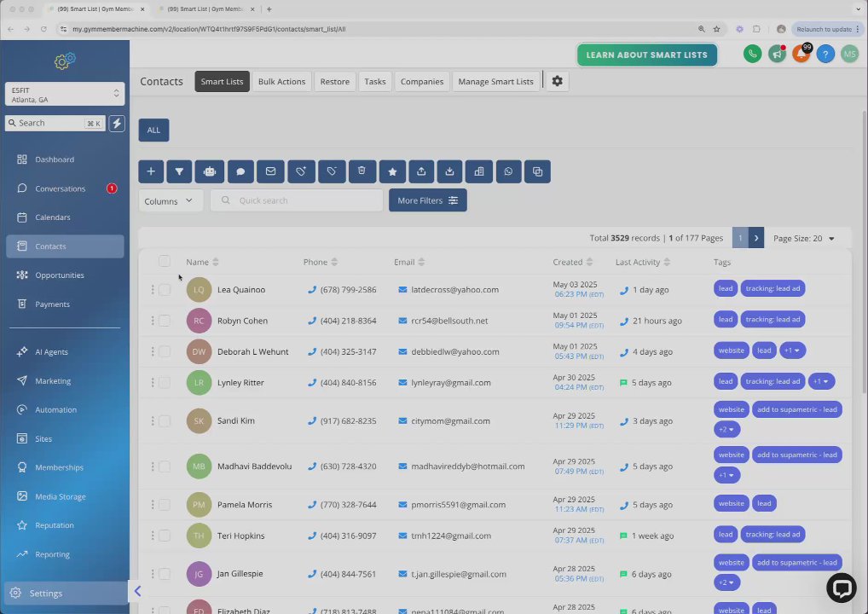Toggle the select all contacts checkbox
This screenshot has width=868, height=614.
tap(165, 261)
